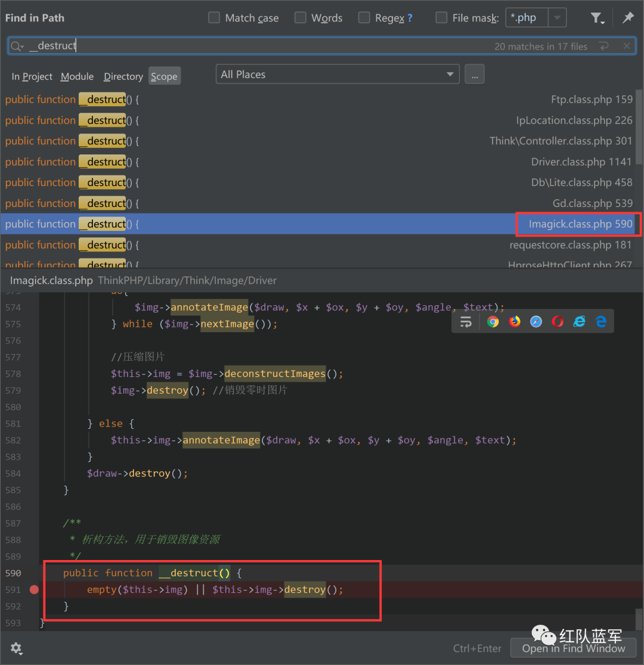
Task: Enable Words checkbox
Action: [x=300, y=18]
